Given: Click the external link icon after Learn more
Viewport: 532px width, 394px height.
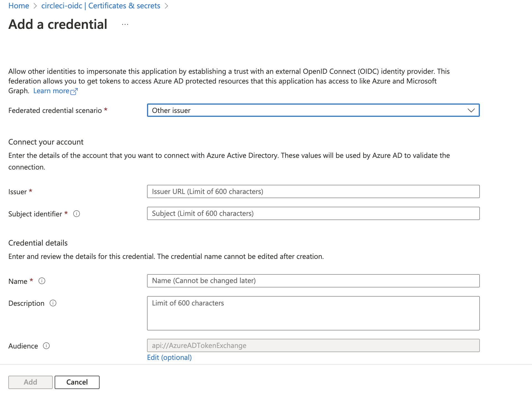Looking at the screenshot, I should [74, 91].
